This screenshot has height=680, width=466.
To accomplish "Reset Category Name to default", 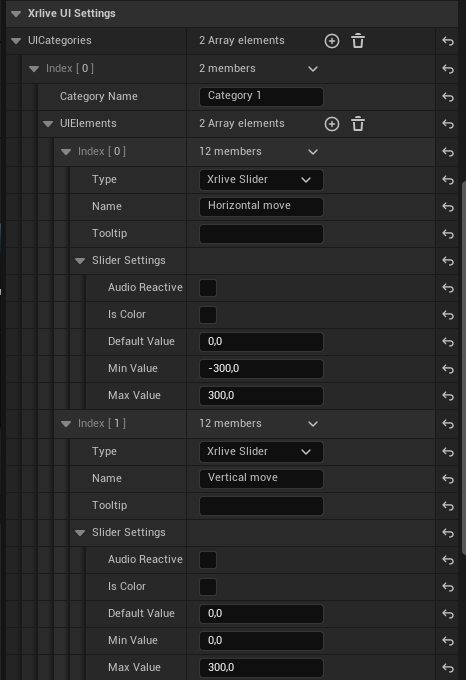I will click(x=448, y=97).
